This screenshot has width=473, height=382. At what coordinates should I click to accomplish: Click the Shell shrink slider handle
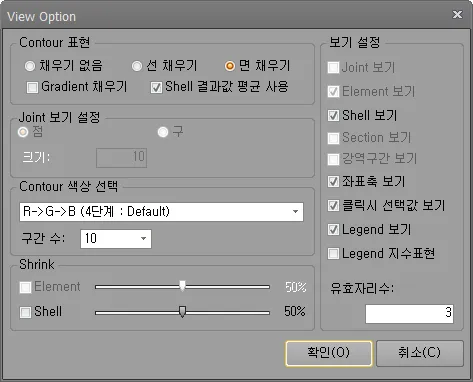click(x=182, y=312)
